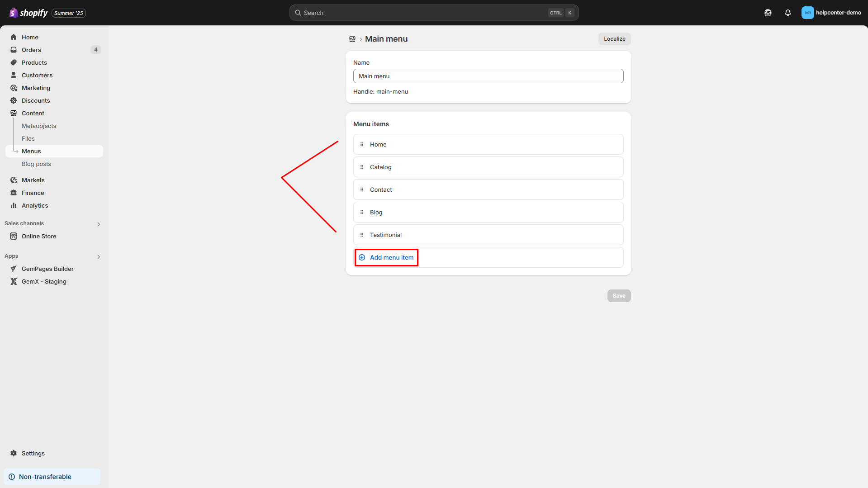Open the Sidekick assistant icon in top bar
Viewport: 868px width, 488px height.
pyautogui.click(x=768, y=13)
